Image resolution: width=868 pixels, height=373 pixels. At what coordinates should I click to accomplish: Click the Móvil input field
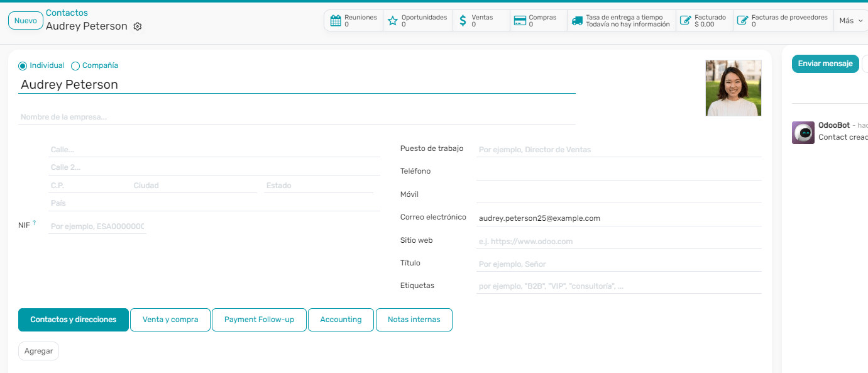tap(618, 195)
